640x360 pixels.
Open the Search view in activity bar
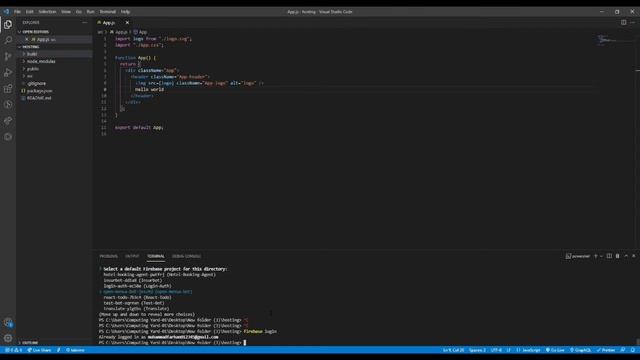[x=8, y=40]
